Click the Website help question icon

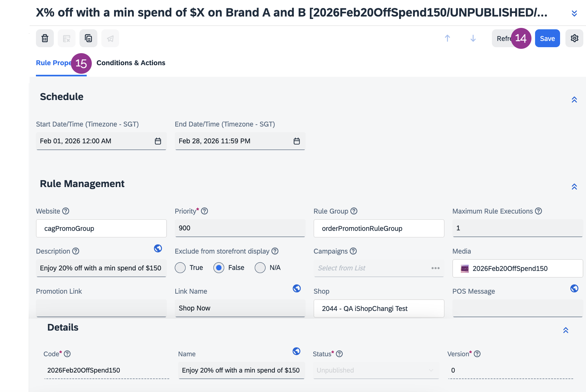pos(66,211)
